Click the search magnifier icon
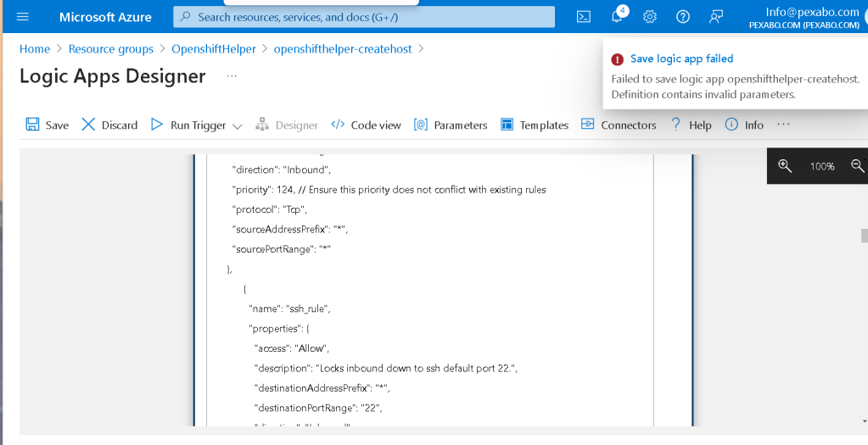 click(186, 17)
